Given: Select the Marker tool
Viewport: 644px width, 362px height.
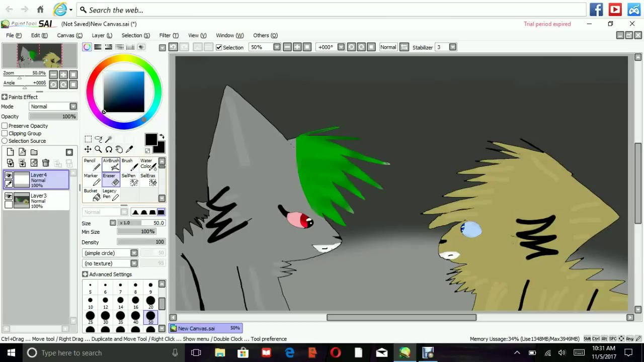Looking at the screenshot, I should tap(92, 179).
